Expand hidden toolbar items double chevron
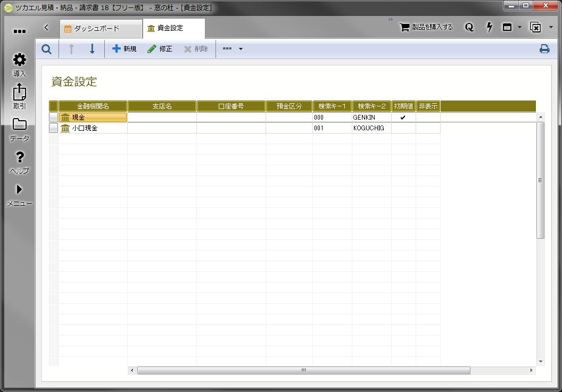Image resolution: width=562 pixels, height=392 pixels. coord(390,19)
